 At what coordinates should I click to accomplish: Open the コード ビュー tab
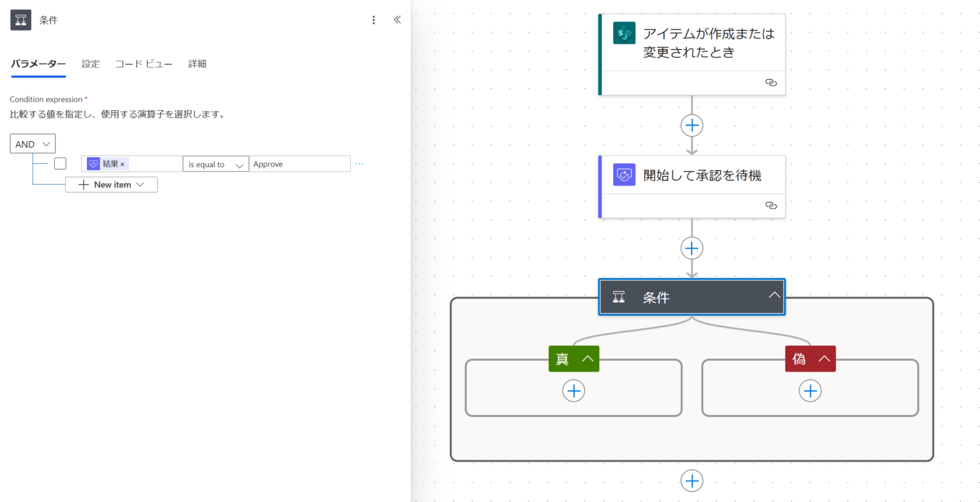pyautogui.click(x=144, y=64)
